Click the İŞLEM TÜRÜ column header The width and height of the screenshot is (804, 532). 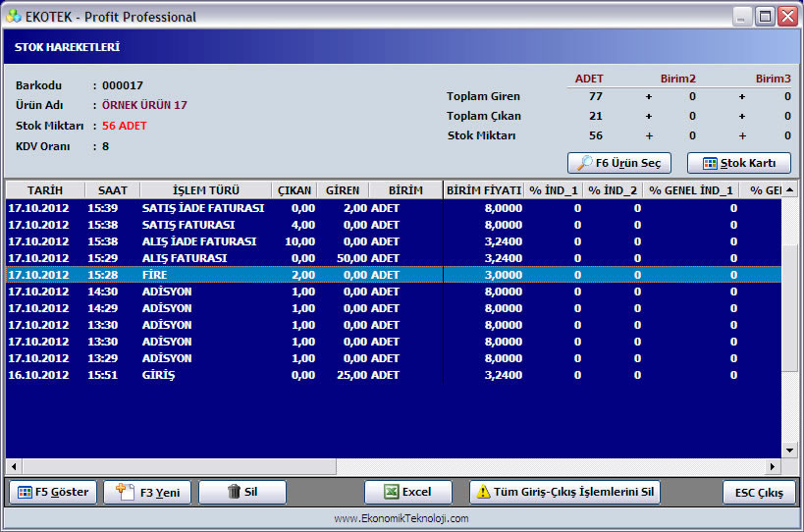pos(205,190)
